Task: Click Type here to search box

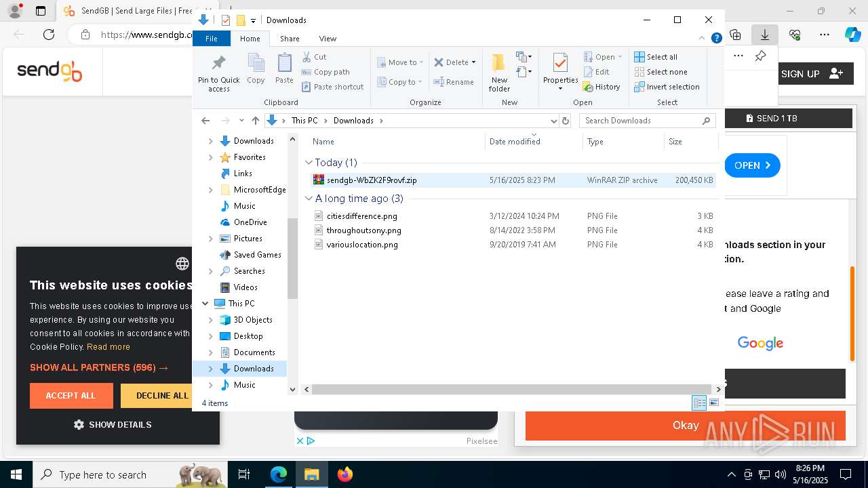Action: click(131, 474)
